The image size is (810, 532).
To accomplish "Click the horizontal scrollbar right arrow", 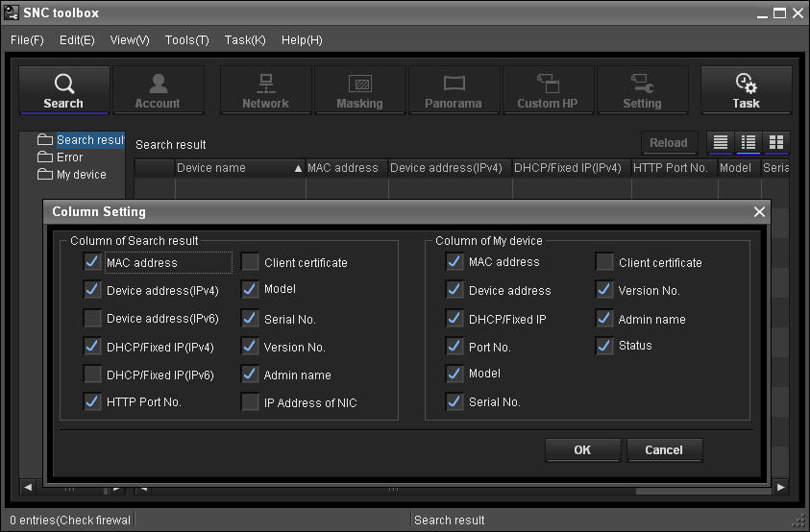I will pos(779,488).
